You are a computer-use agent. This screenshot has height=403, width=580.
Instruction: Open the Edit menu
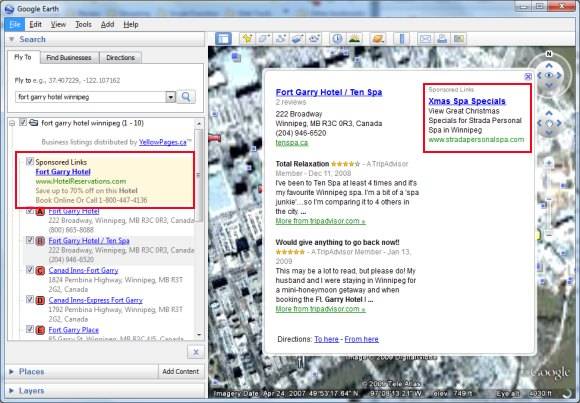click(x=35, y=24)
